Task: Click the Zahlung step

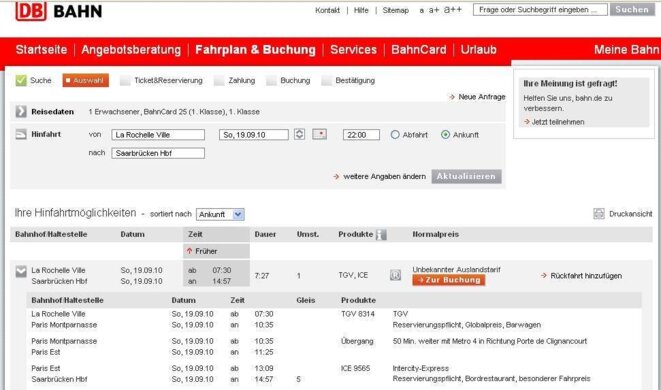Action: 242,80
